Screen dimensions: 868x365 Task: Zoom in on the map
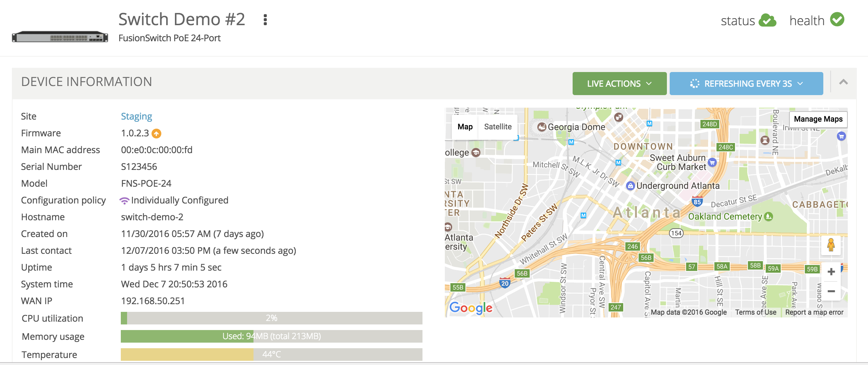(x=831, y=272)
